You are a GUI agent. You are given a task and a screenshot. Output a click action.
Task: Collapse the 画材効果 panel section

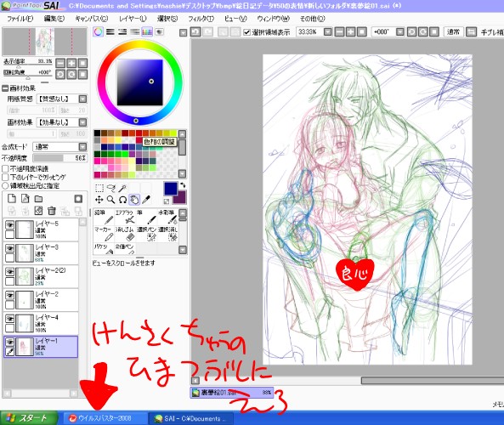(5, 88)
